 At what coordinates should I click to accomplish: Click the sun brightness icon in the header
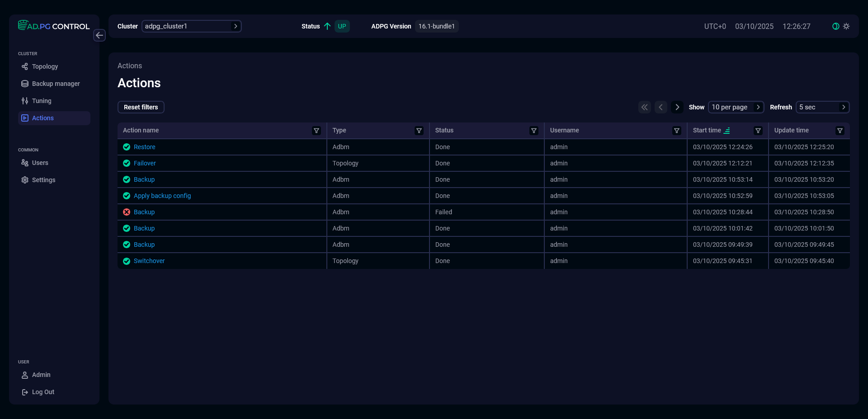(x=846, y=26)
